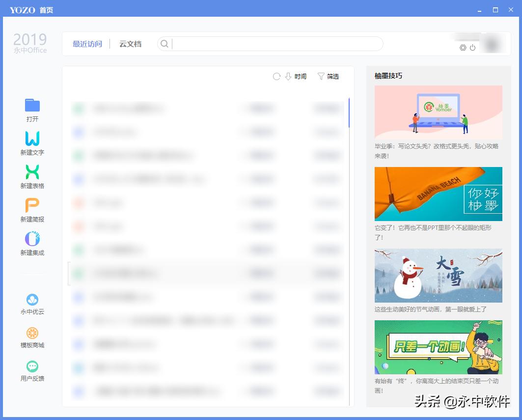Click the 2019 永中Office logo

click(30, 43)
